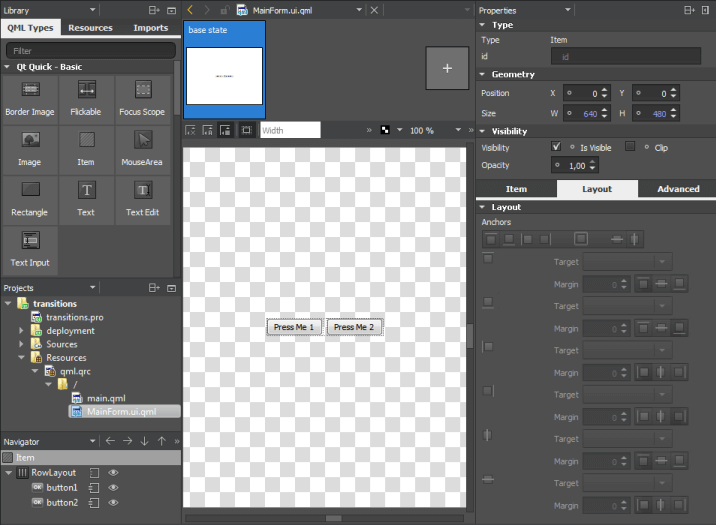Move item left in Navigator

[x=110, y=441]
